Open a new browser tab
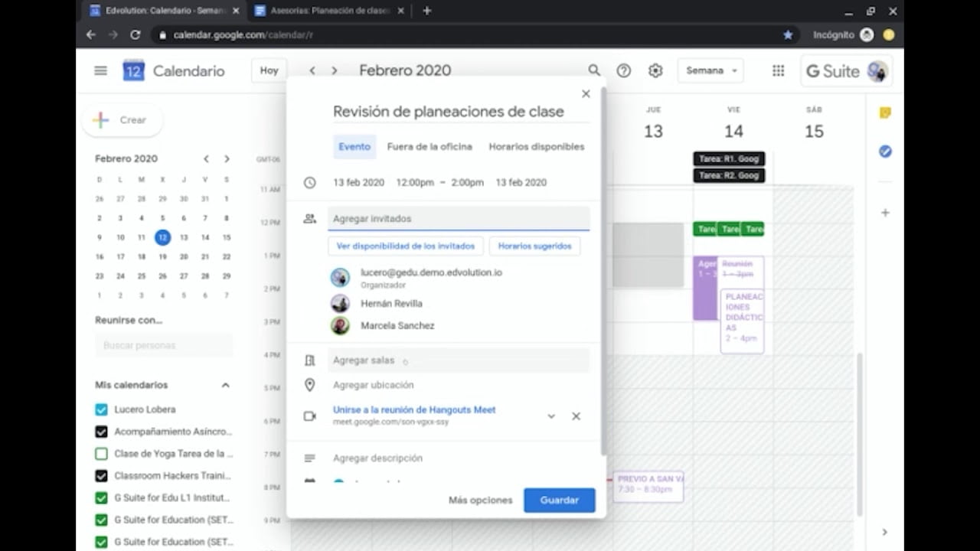 (x=427, y=11)
